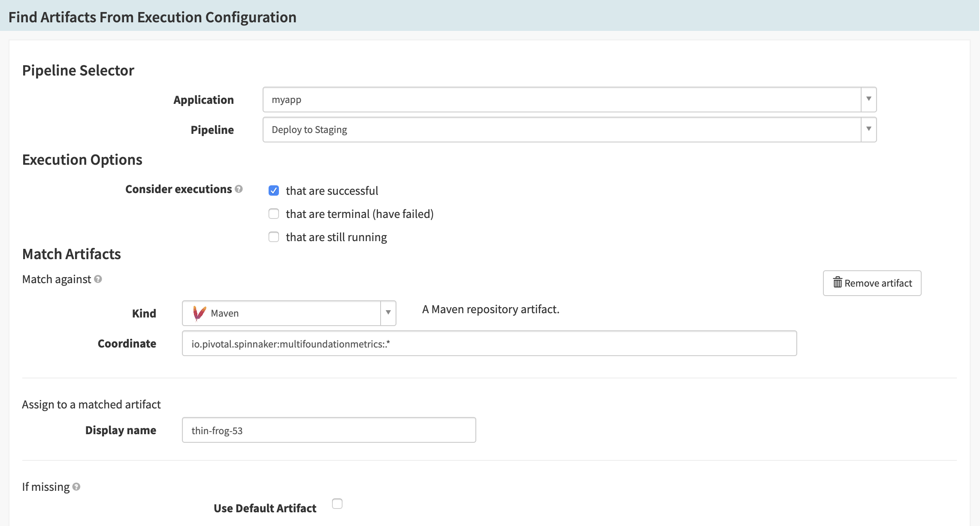Enable Use Default Artifact checkbox
The image size is (980, 526).
pos(337,504)
